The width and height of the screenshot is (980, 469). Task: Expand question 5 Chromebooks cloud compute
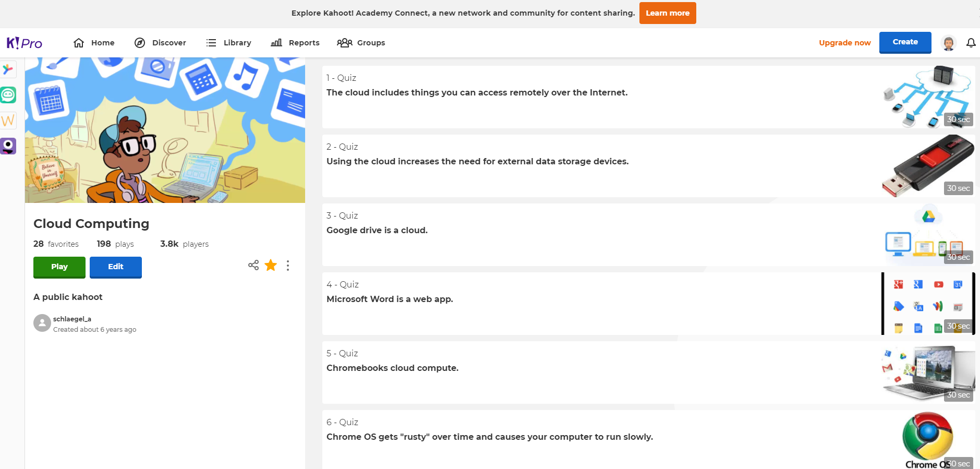click(649, 372)
